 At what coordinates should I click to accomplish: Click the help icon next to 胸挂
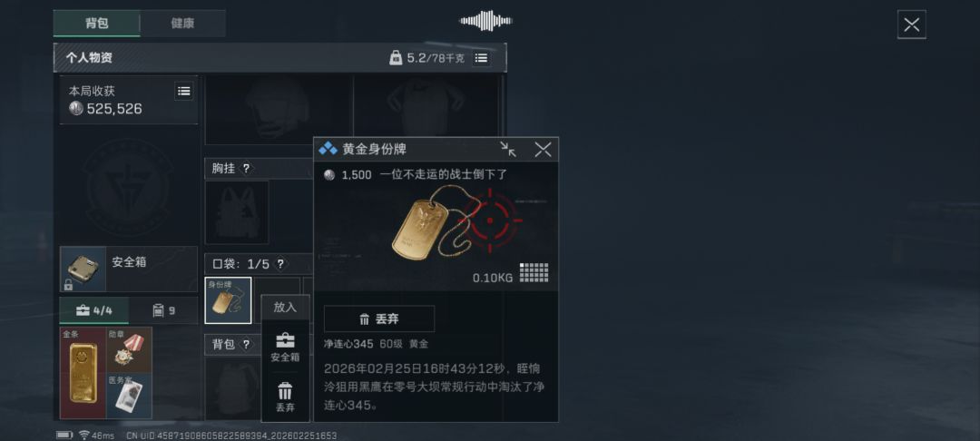point(246,169)
